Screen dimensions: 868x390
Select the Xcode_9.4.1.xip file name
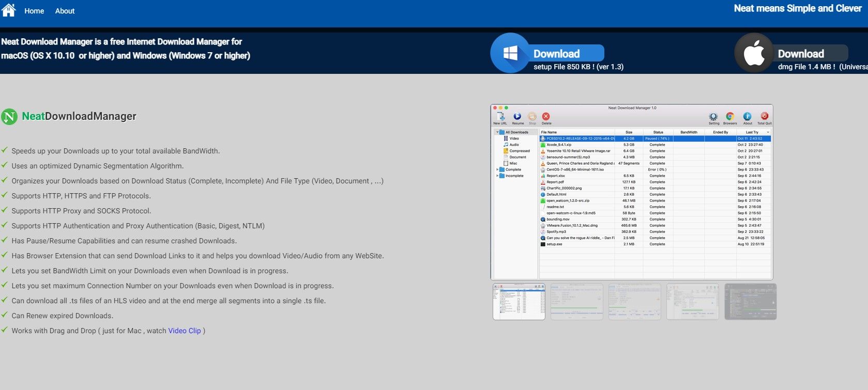pos(559,145)
